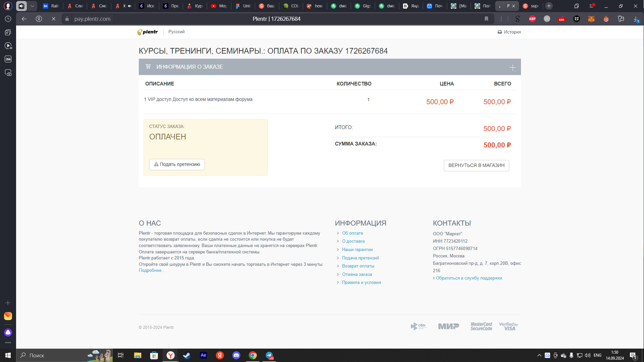Open Google Chrome from the taskbar
Screen dimensions: 644x362
pyautogui.click(x=253, y=355)
